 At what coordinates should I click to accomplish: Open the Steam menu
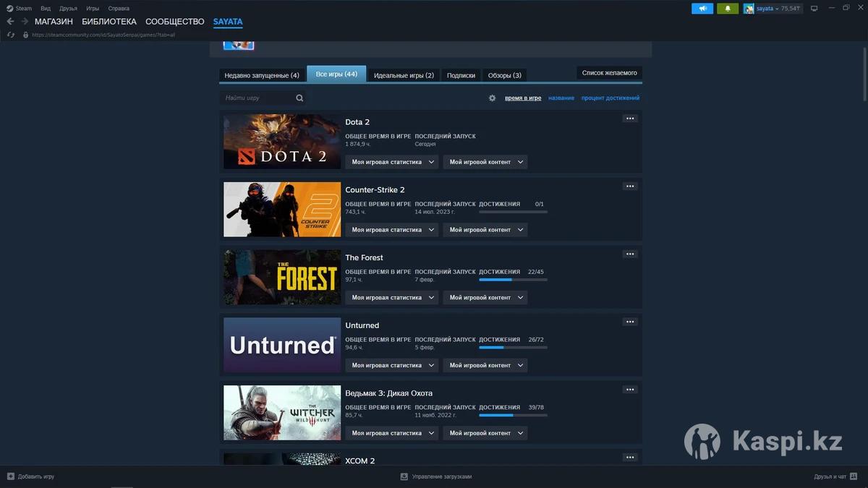[x=24, y=9]
